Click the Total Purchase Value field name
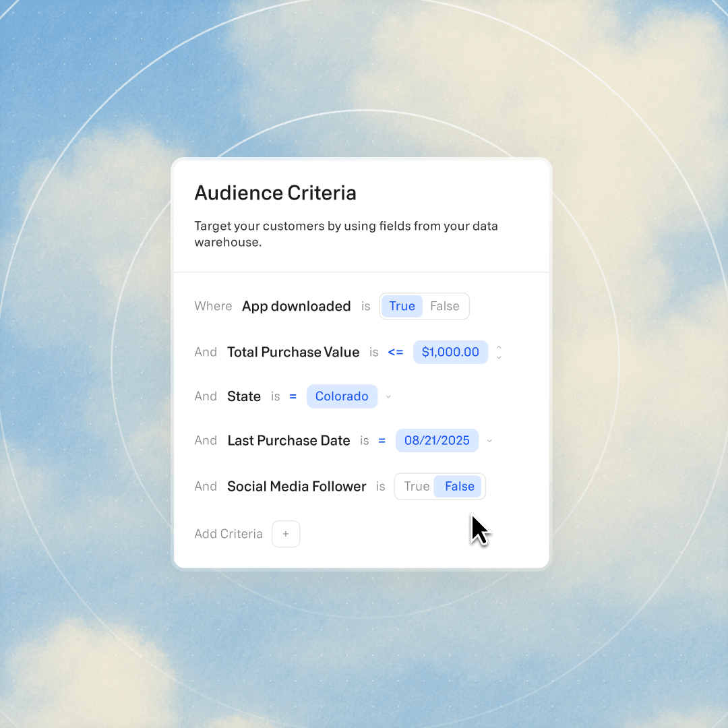 pos(293,352)
